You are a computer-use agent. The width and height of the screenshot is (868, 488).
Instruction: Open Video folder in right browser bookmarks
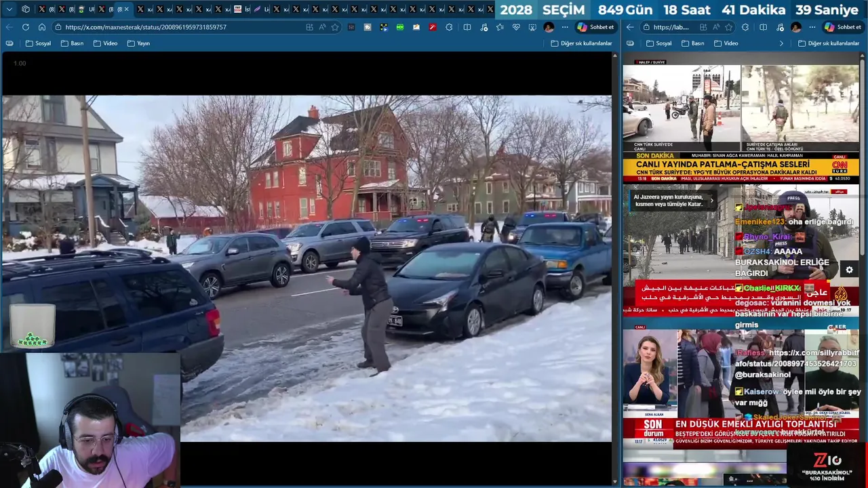[726, 43]
